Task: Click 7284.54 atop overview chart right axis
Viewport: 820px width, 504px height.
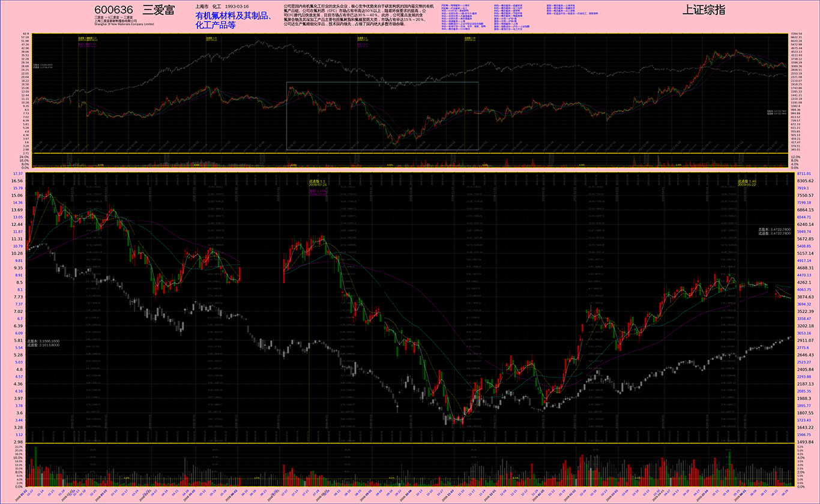Action: (x=797, y=34)
